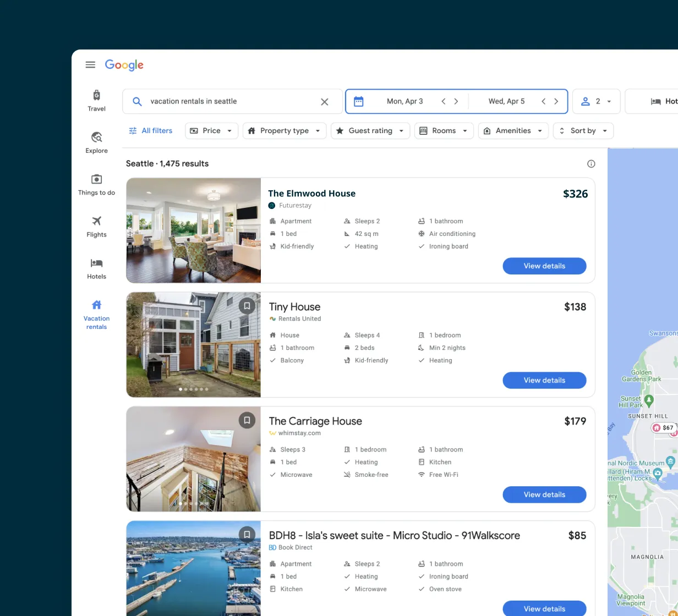Select check-in date Mon, Apr 3
Viewport: 678px width, 616px height.
[x=405, y=101]
